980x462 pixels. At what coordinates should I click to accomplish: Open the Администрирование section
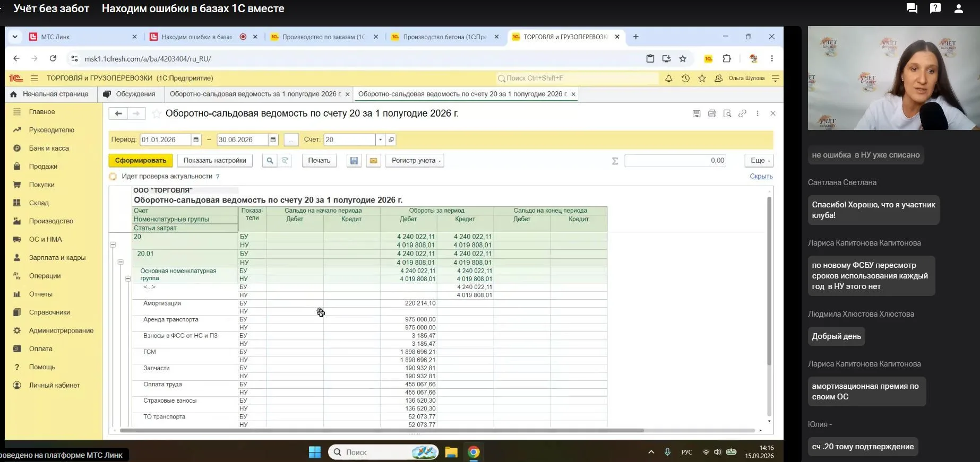coord(61,330)
